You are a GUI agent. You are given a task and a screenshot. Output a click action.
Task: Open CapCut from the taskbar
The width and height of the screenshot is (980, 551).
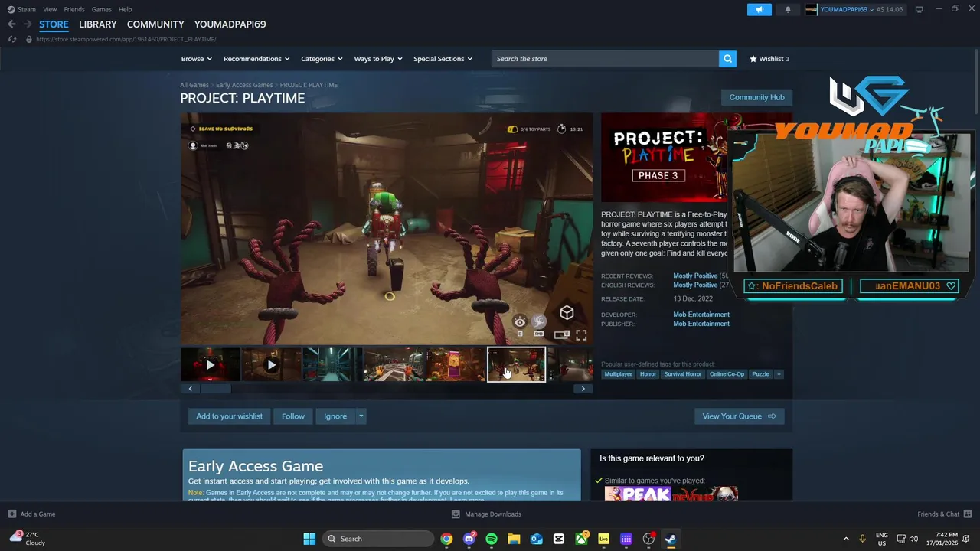(559, 539)
